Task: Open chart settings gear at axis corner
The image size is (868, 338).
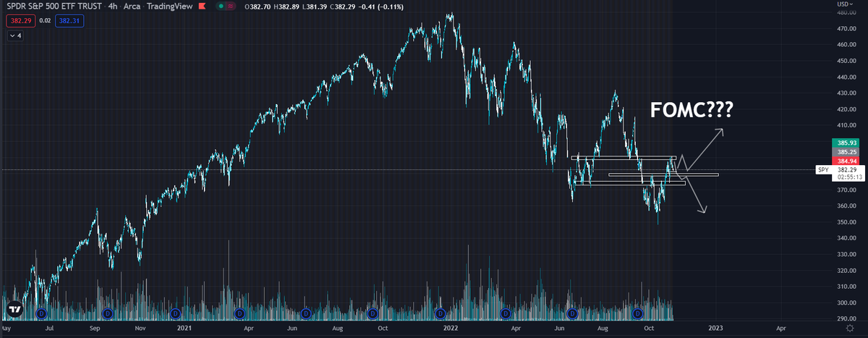Action: point(850,328)
